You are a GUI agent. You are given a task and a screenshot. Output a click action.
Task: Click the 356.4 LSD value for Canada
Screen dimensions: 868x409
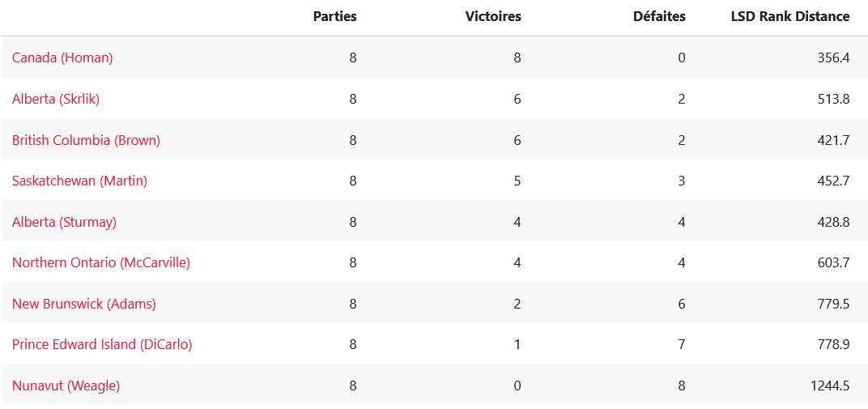[x=833, y=58]
